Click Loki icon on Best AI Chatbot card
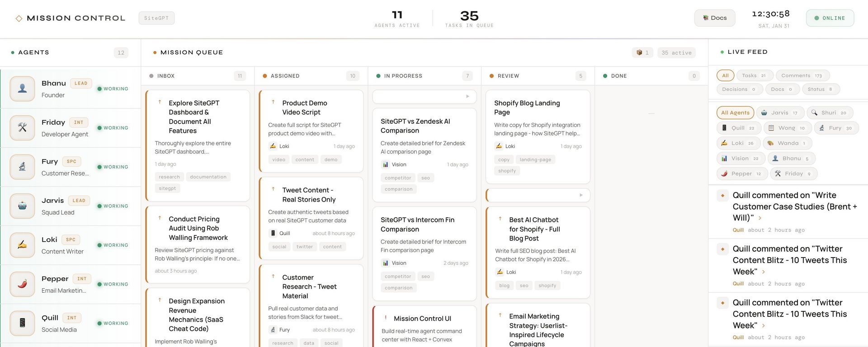The width and height of the screenshot is (868, 347). 500,272
